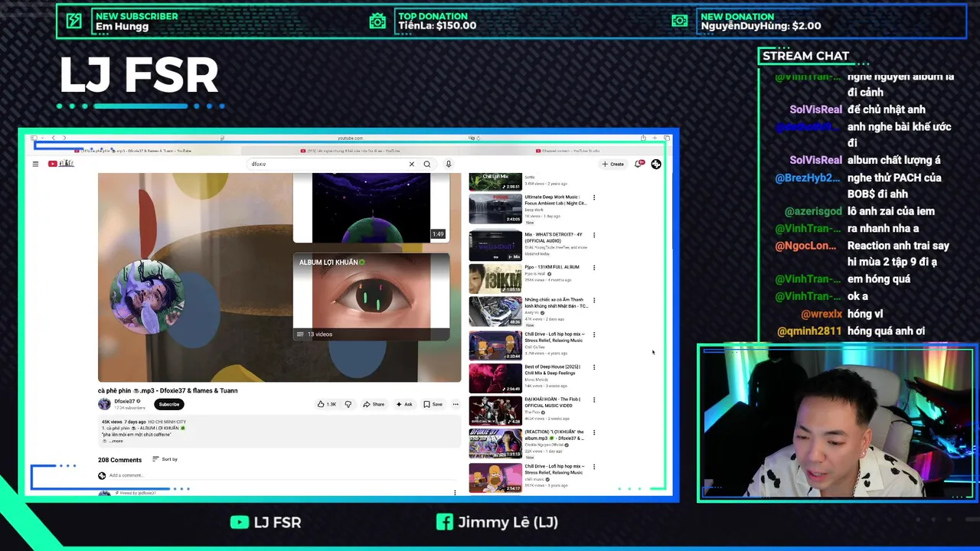This screenshot has height=551, width=980.
Task: Show the browser tab overview icon
Action: (x=667, y=138)
